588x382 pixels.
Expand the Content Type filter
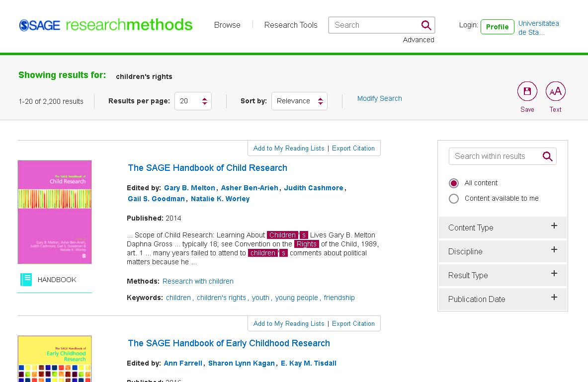(x=503, y=228)
